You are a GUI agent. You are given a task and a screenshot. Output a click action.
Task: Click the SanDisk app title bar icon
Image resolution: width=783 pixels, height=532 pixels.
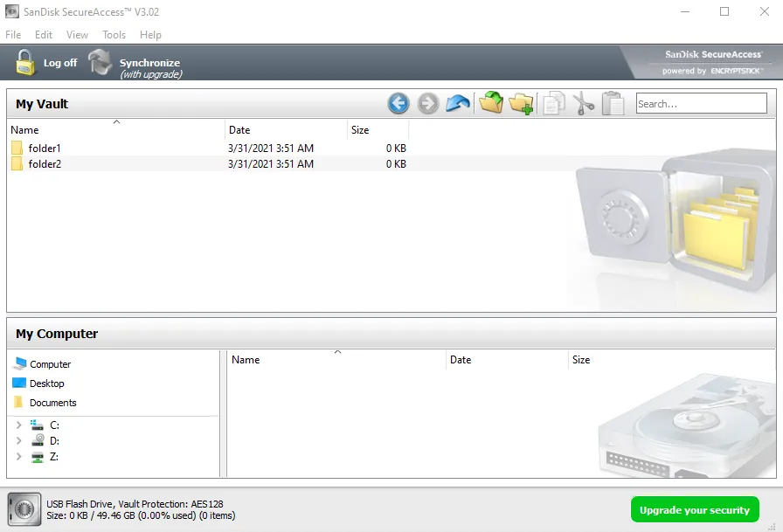click(x=12, y=11)
